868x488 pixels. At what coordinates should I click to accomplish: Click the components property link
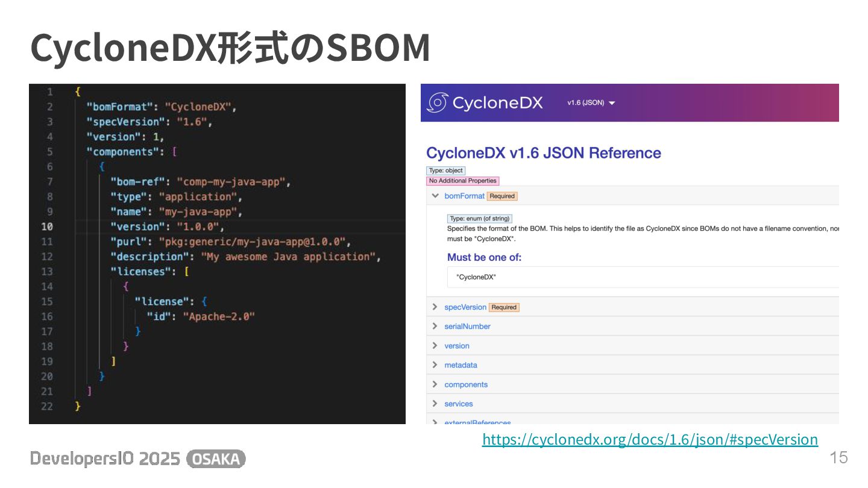click(466, 384)
